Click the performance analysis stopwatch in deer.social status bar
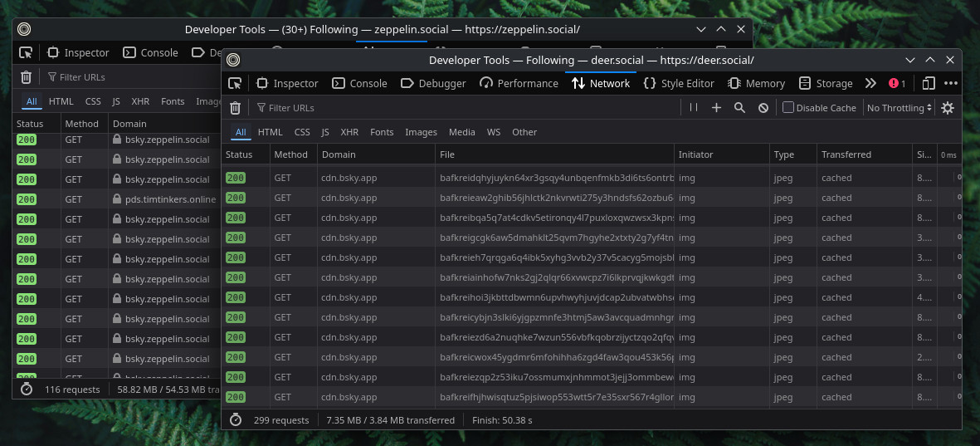 tap(236, 420)
